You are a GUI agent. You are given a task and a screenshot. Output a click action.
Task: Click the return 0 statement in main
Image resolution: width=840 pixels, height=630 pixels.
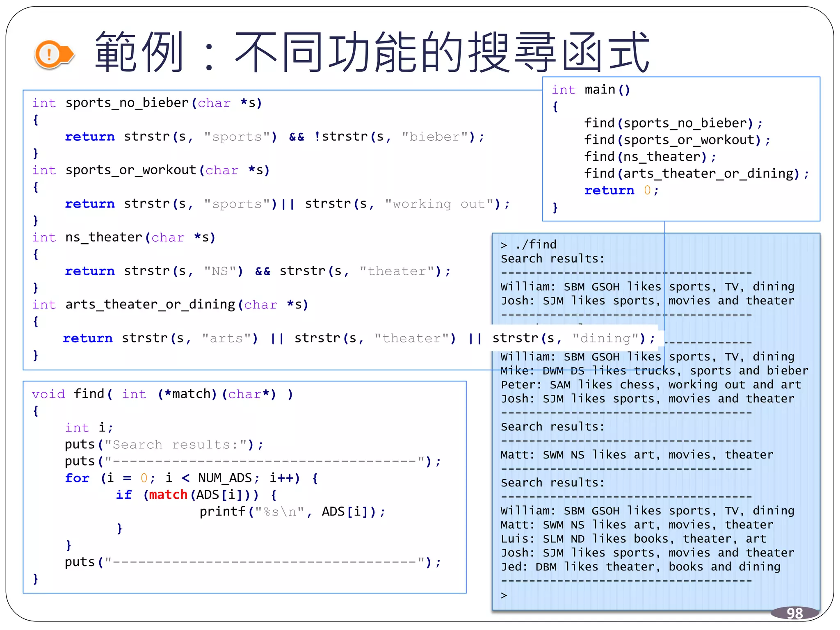[621, 190]
